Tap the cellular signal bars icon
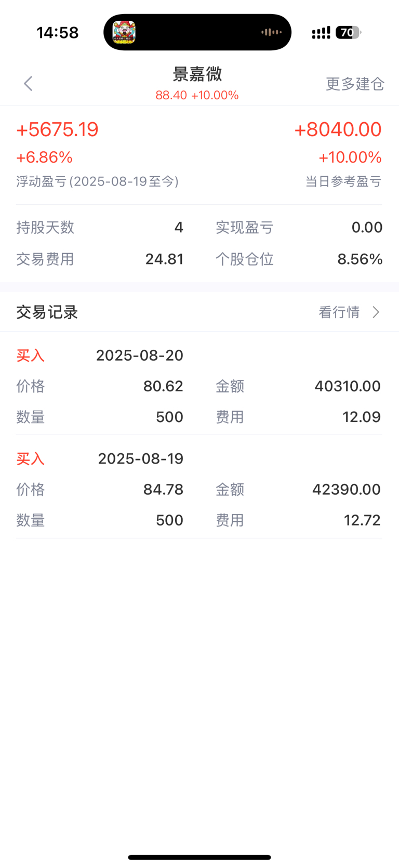 (x=321, y=33)
